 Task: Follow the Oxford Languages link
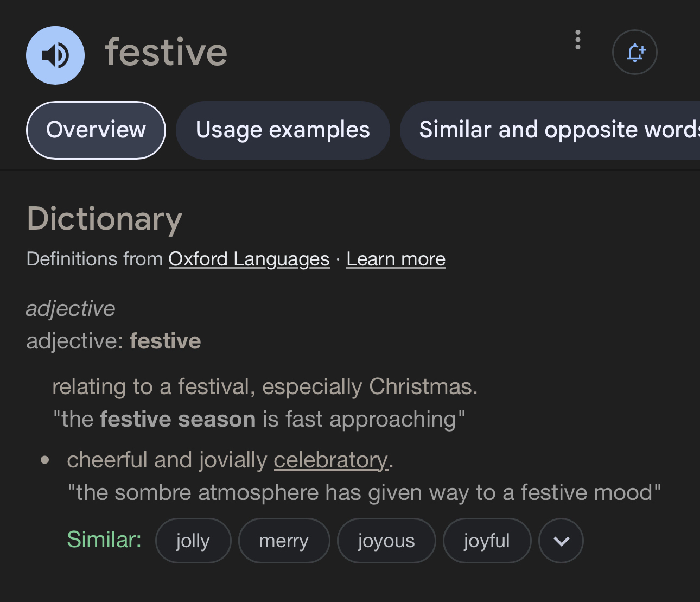pos(249,259)
